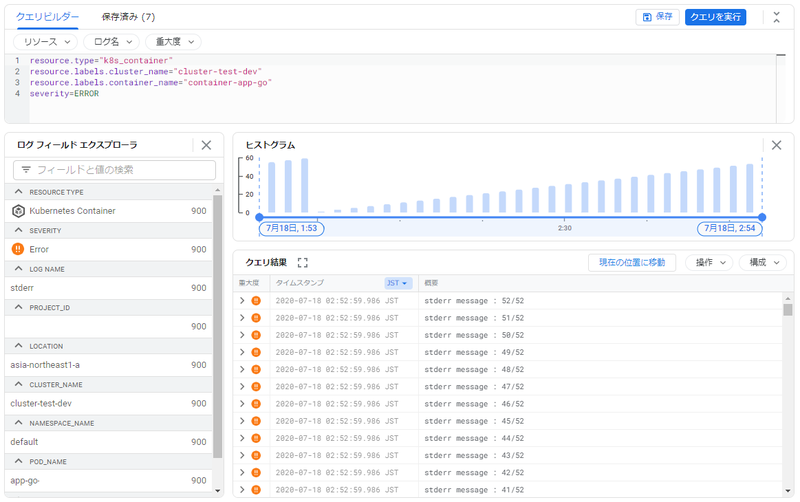
Task: Open the 構成 dropdown
Action: coord(763,263)
